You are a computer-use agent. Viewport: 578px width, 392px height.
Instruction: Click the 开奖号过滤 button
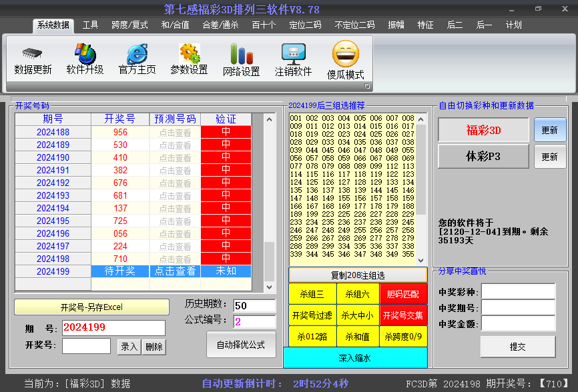pos(312,315)
